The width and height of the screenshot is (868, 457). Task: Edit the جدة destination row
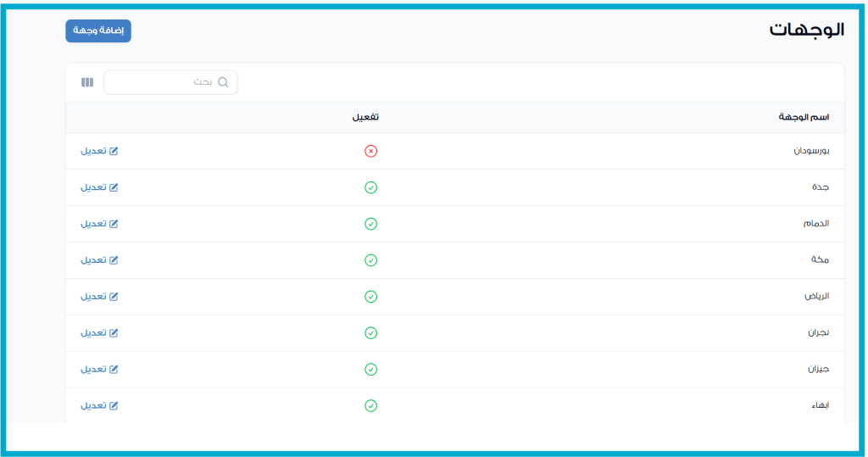point(99,187)
